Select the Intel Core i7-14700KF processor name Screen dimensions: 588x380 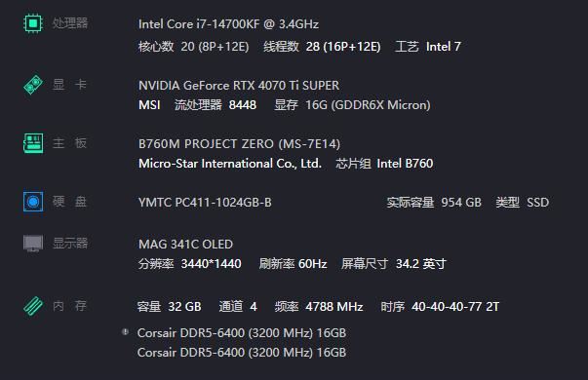tap(228, 24)
